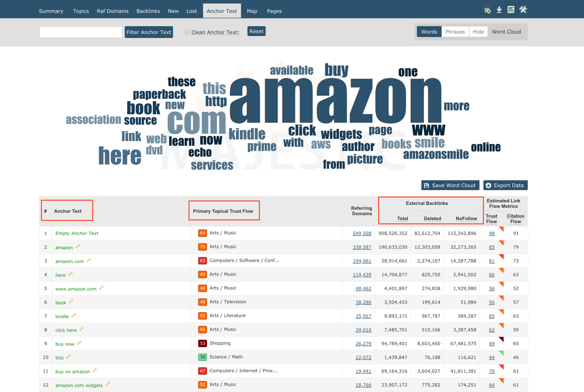Click Trust Flow value 98 link

click(x=492, y=233)
